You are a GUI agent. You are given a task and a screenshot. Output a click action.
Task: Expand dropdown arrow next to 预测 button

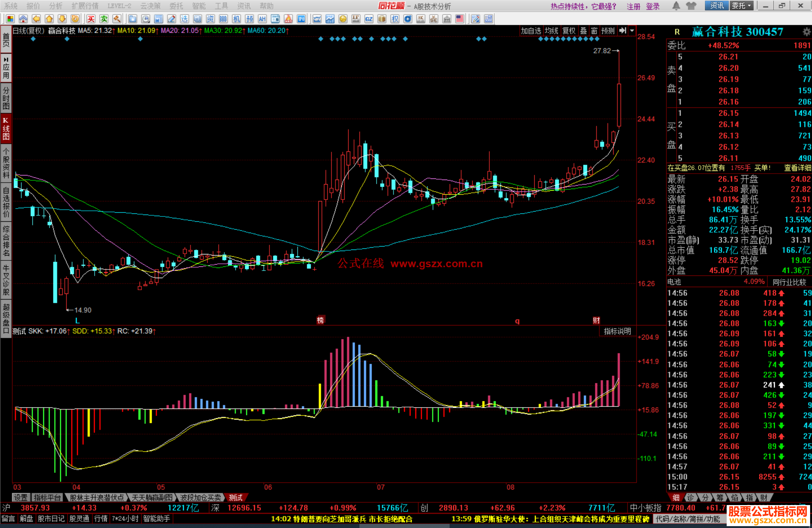pos(632,31)
